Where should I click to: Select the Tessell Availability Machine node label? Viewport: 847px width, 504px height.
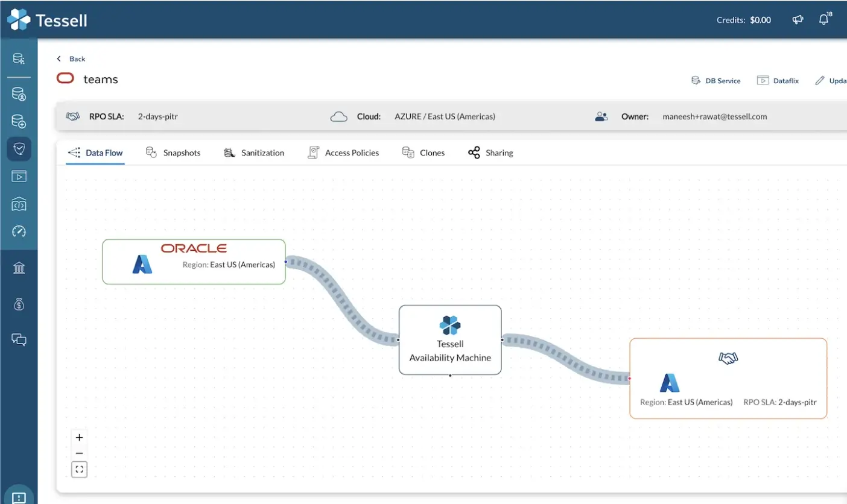pos(450,351)
